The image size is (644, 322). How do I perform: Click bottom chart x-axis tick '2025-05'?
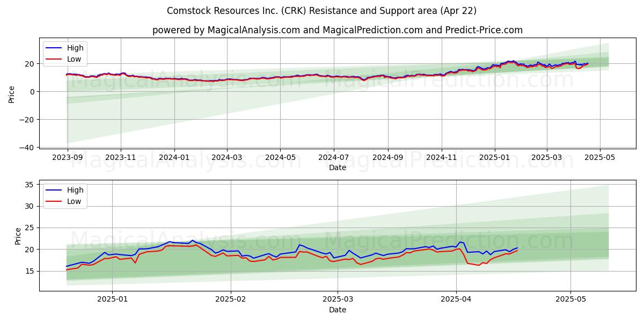570,300
